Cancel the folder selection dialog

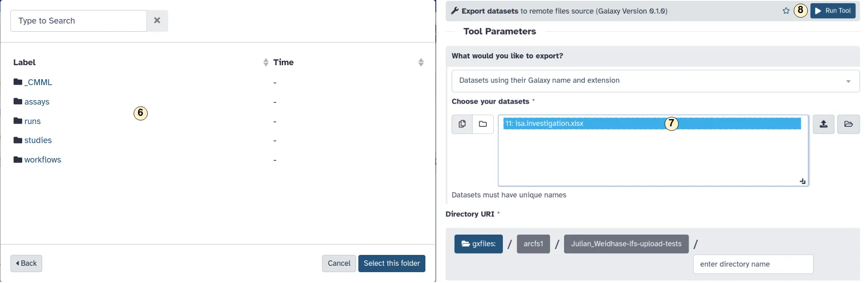[x=339, y=264]
